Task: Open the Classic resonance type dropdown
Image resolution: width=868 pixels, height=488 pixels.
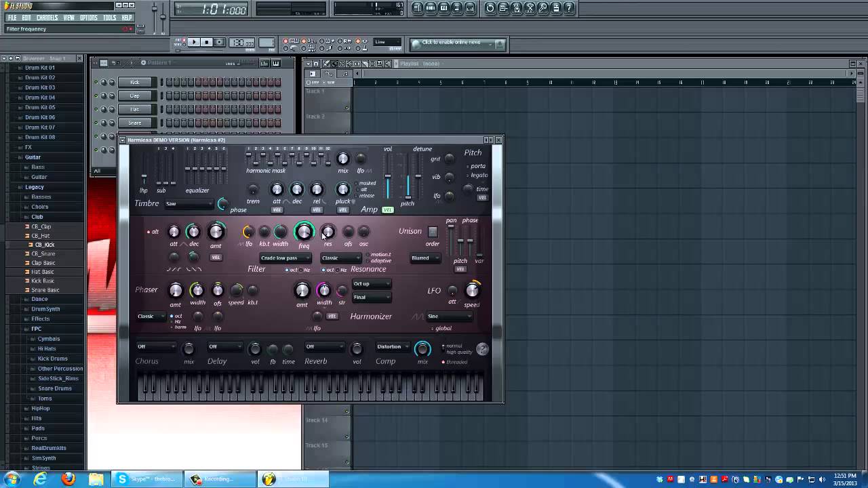Action: point(341,258)
